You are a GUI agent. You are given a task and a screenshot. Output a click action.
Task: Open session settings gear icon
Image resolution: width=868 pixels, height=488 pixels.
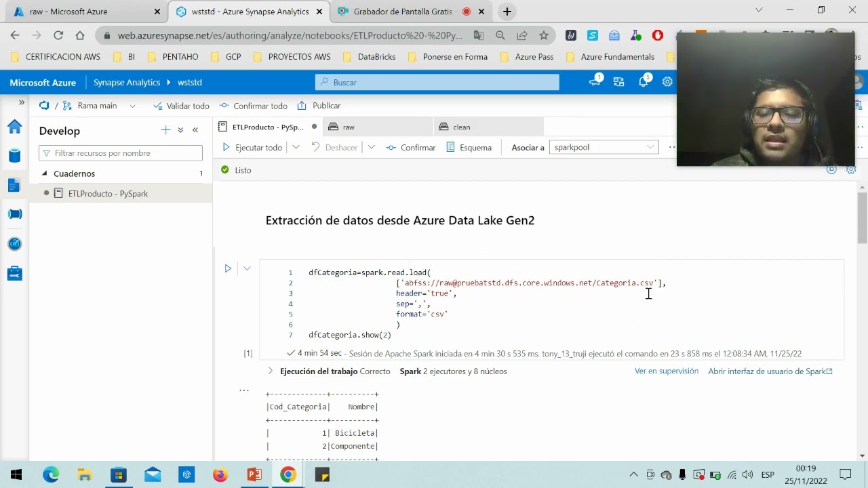(851, 169)
